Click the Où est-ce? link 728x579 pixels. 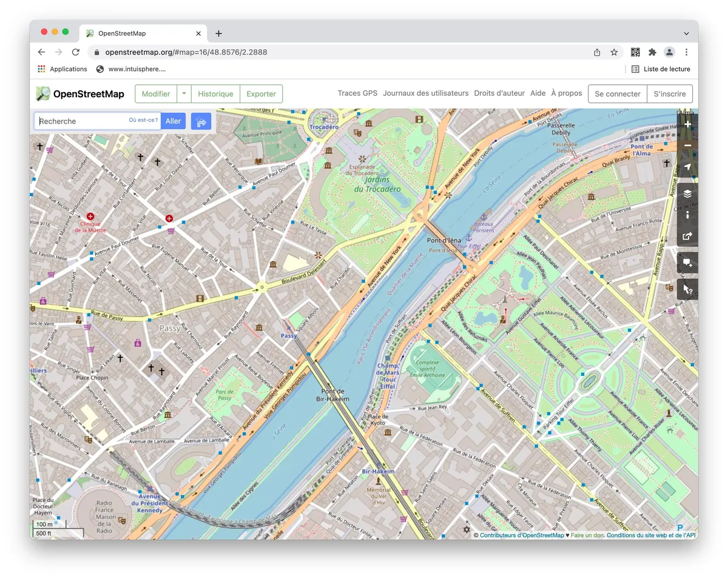[x=143, y=120]
